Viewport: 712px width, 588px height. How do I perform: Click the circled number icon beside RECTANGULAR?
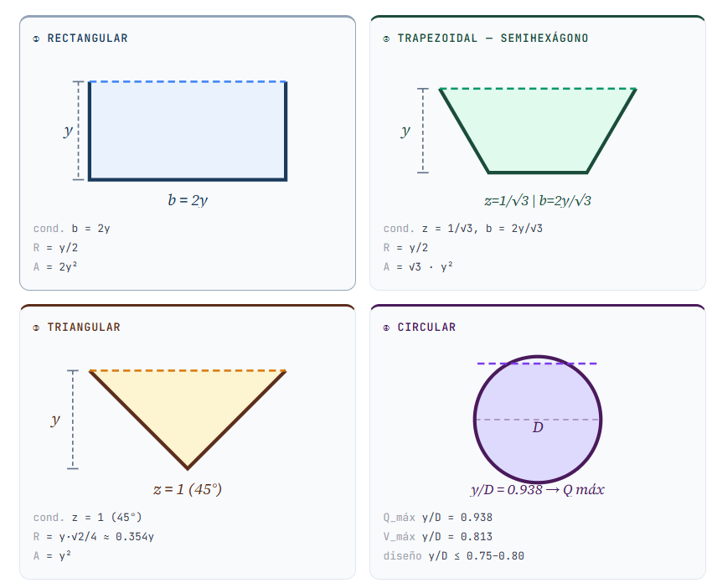pyautogui.click(x=36, y=39)
